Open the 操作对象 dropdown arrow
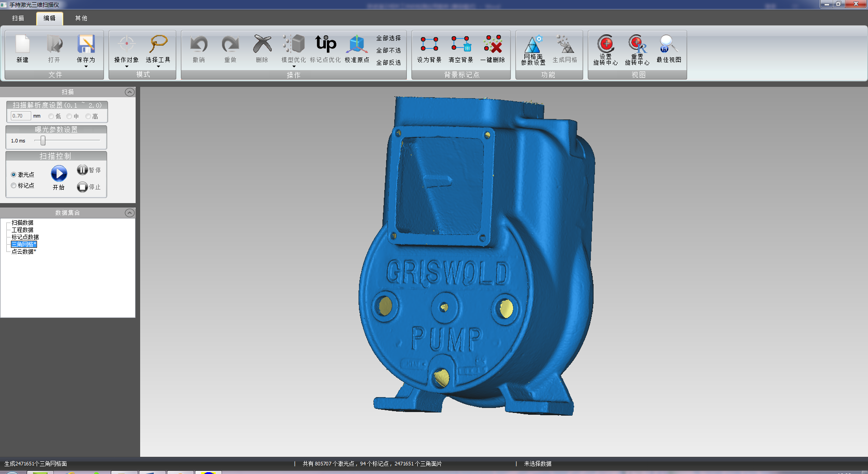Viewport: 868px width, 474px height. [x=127, y=66]
